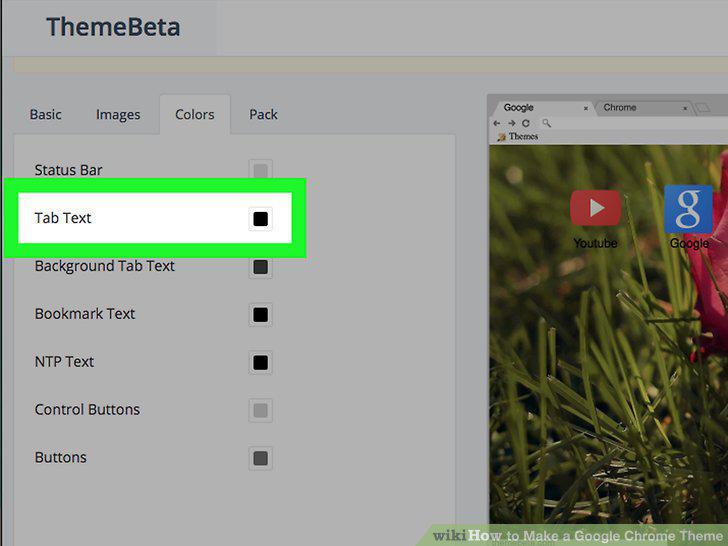This screenshot has height=546, width=728.
Task: Select the Google tab in preview
Action: tap(541, 108)
